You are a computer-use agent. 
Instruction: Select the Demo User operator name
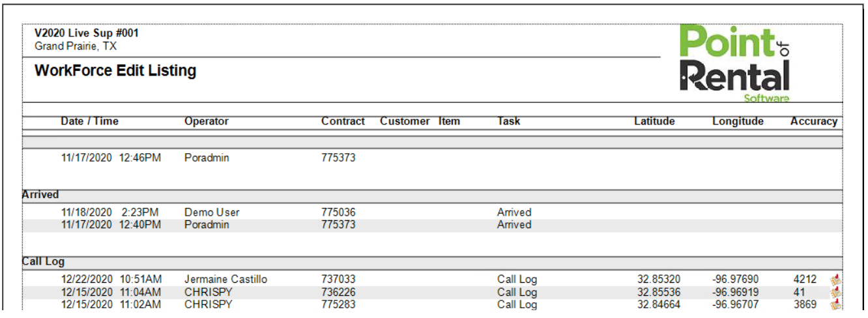[212, 212]
